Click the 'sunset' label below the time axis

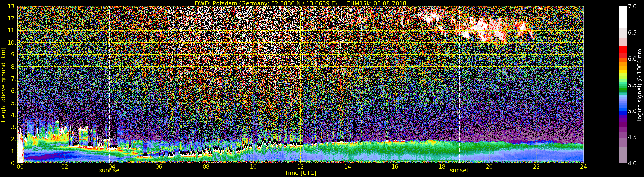459,171
